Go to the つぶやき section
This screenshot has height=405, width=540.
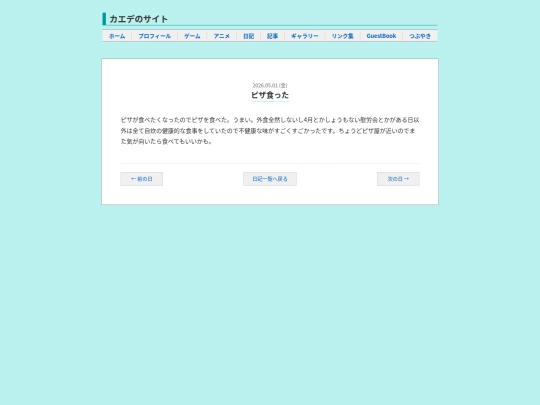tap(420, 36)
